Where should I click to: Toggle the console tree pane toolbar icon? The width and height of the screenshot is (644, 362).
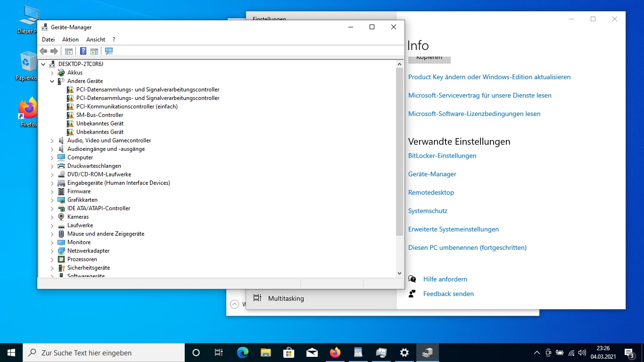pyautogui.click(x=69, y=51)
